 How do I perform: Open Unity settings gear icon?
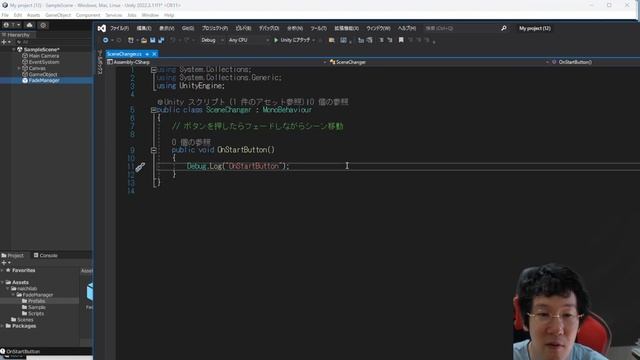tap(43, 25)
